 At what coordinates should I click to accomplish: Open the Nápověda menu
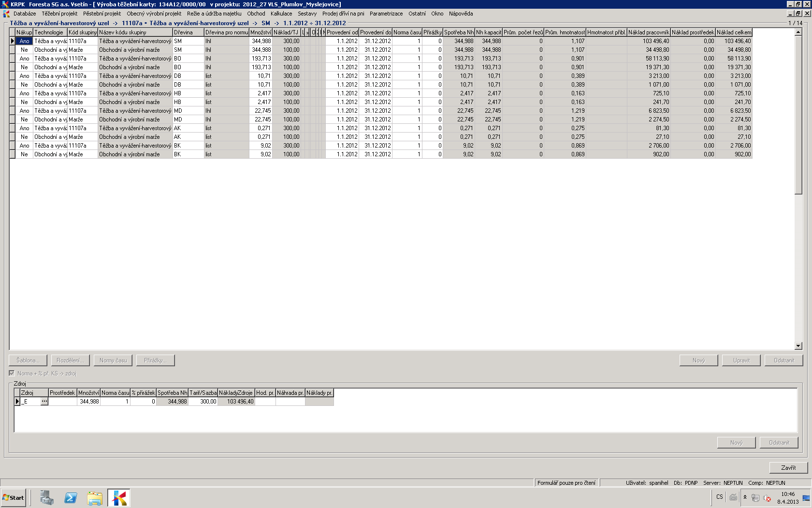461,14
